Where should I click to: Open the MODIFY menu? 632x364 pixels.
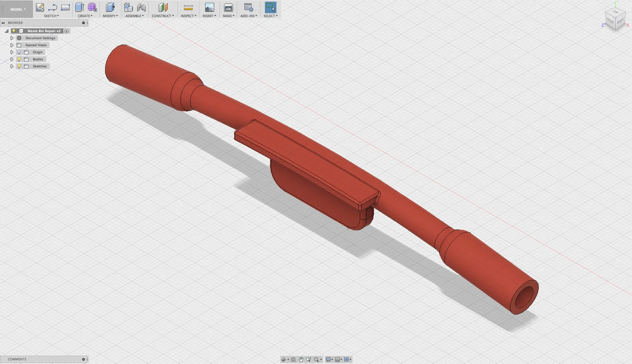coord(110,16)
